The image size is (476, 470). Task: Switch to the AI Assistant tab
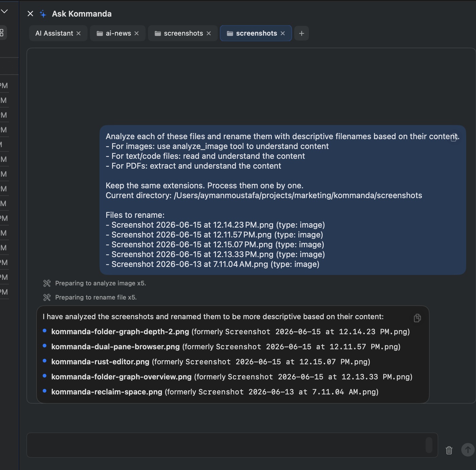pos(54,33)
